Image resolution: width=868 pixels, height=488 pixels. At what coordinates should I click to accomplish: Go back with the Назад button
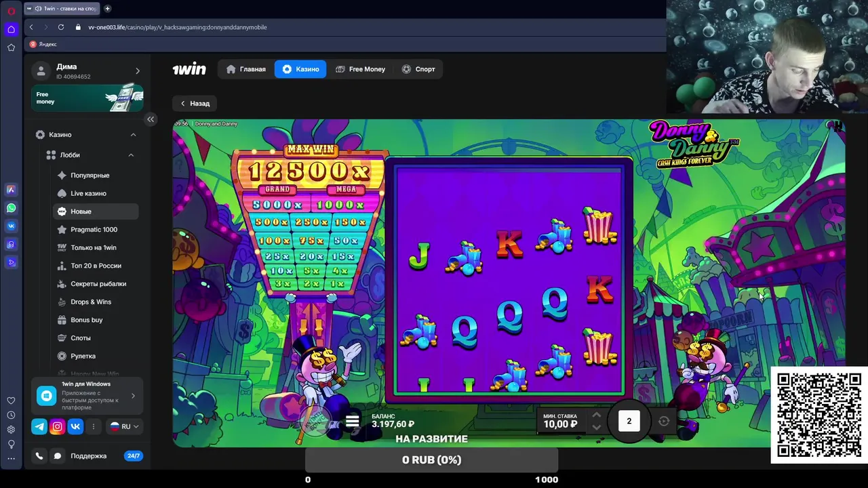195,104
